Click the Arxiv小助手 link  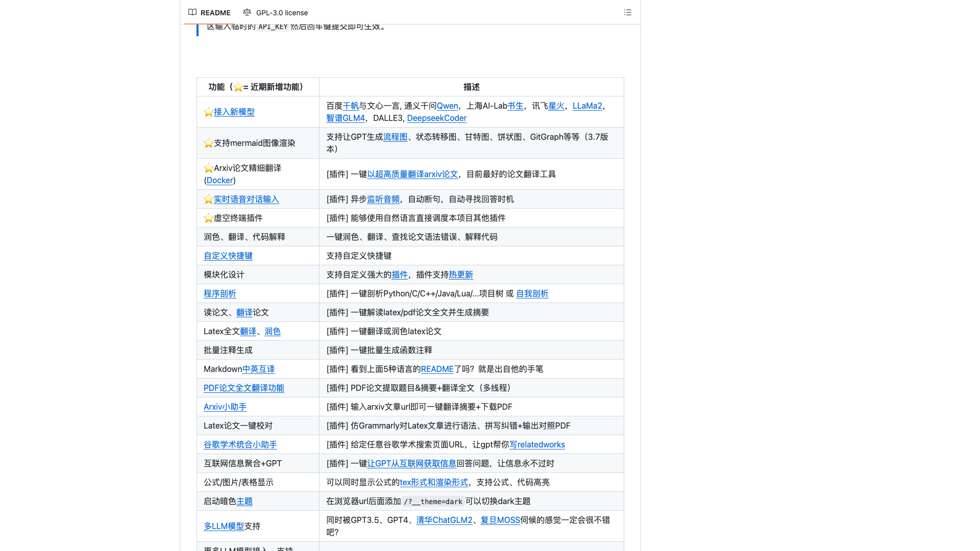[225, 407]
